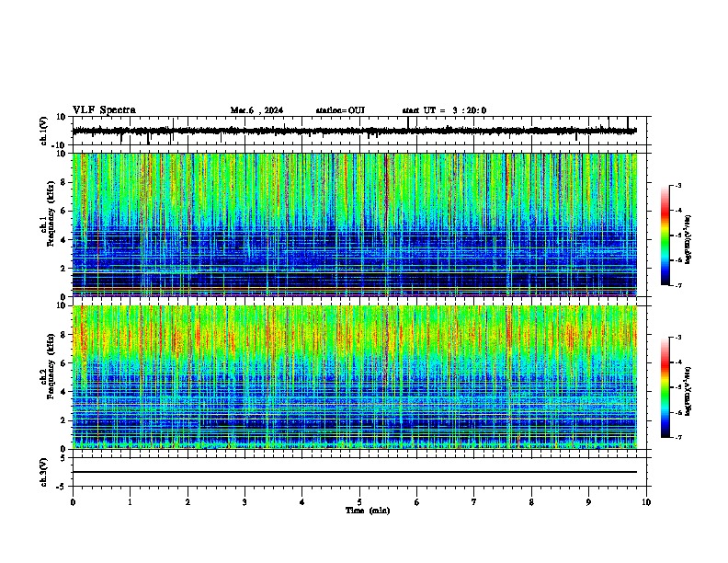Click the time axis tick label '7'

(474, 502)
